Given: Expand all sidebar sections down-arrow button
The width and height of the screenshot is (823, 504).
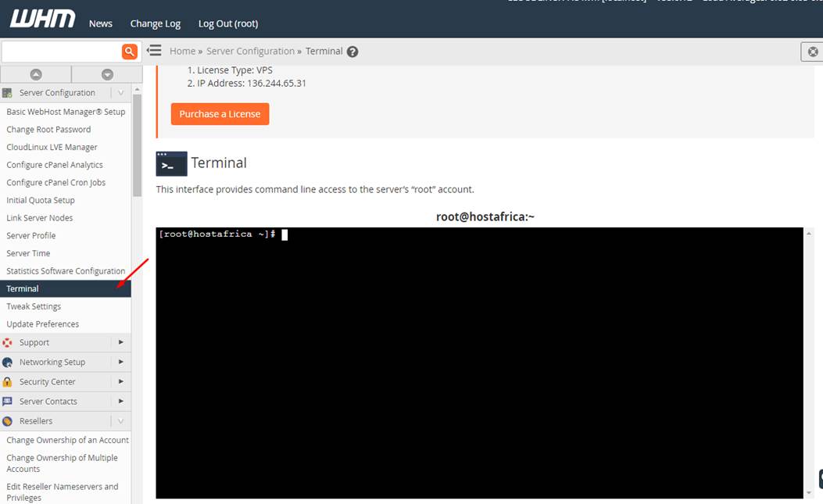Looking at the screenshot, I should 107,74.
